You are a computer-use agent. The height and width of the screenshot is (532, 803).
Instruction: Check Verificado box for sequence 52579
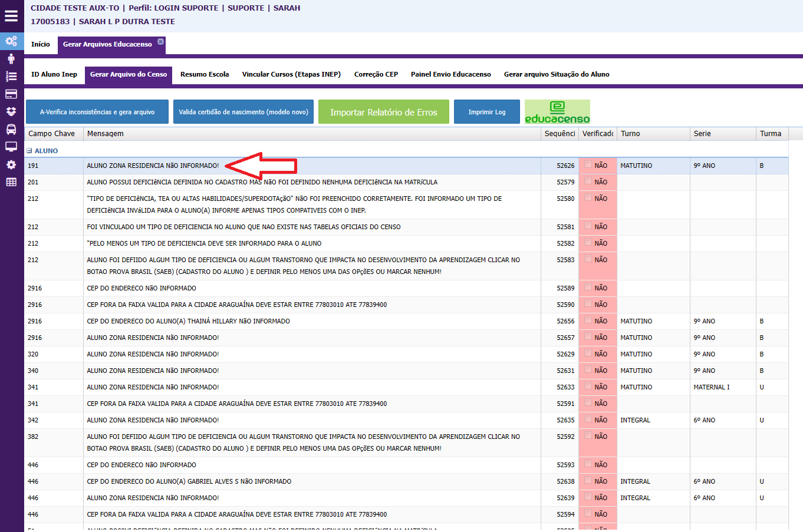(x=588, y=181)
